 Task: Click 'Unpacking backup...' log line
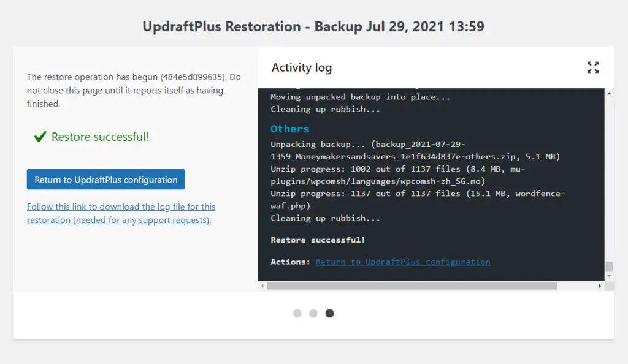(x=415, y=150)
